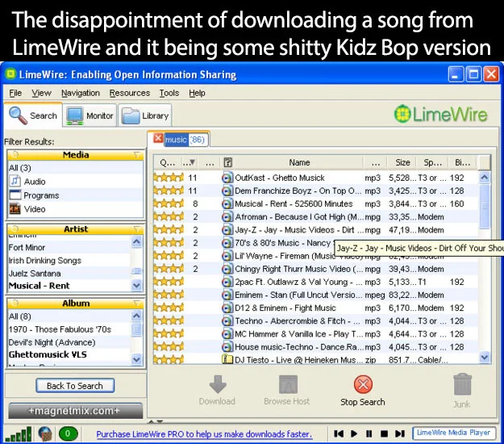Open the Tools menu
The image size is (504, 444).
169,93
